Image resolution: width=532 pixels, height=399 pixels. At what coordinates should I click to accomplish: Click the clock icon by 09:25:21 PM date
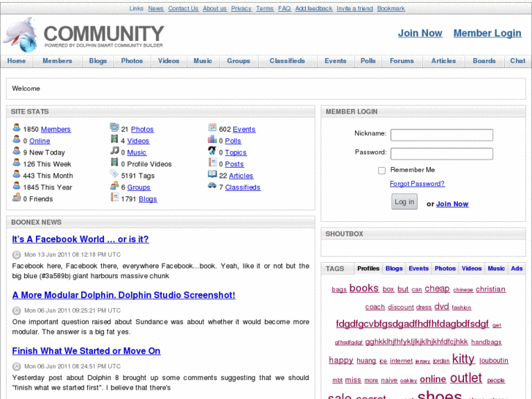click(16, 310)
